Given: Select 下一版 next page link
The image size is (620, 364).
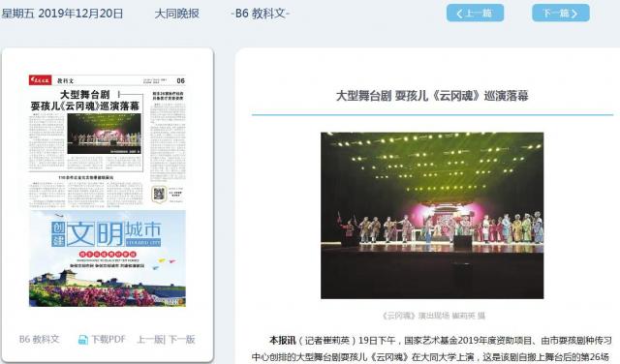Looking at the screenshot, I should point(182,340).
